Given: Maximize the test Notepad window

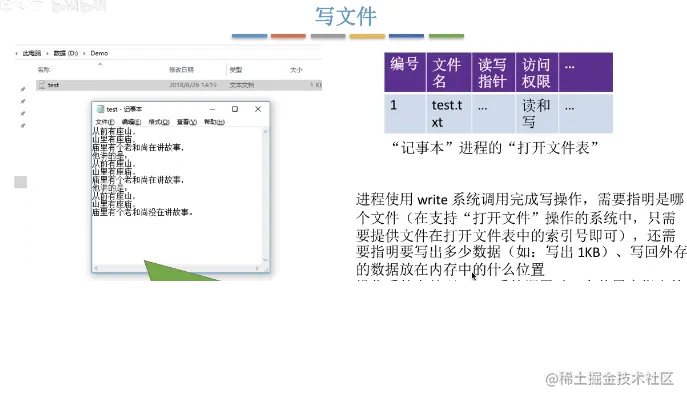Looking at the screenshot, I should point(235,109).
